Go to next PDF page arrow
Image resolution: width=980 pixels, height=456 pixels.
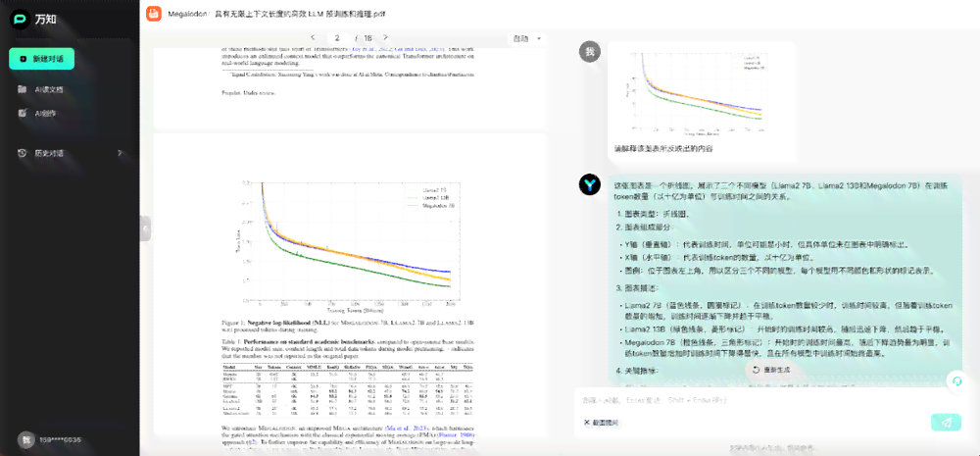[x=385, y=37]
